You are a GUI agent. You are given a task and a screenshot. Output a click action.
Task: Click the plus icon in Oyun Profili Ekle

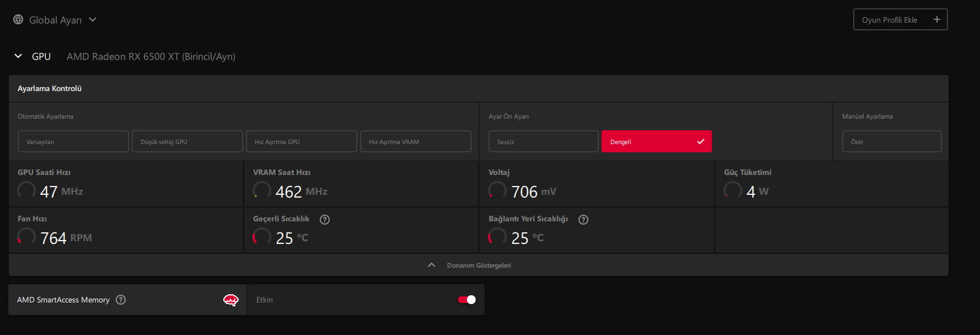[936, 19]
